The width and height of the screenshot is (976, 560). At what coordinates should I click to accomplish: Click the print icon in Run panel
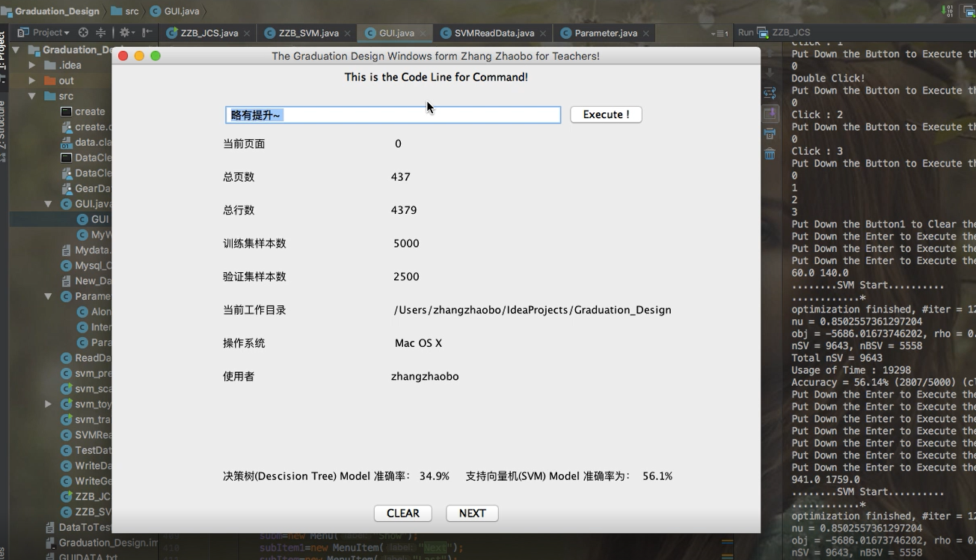tap(770, 134)
